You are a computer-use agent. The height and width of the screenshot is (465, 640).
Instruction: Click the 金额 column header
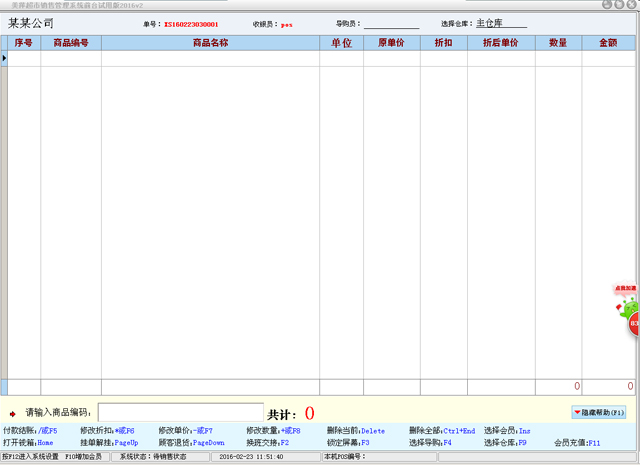coord(608,43)
